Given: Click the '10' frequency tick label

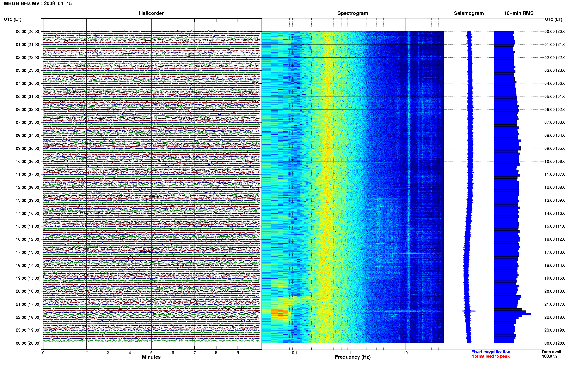Looking at the screenshot, I should [x=405, y=353].
